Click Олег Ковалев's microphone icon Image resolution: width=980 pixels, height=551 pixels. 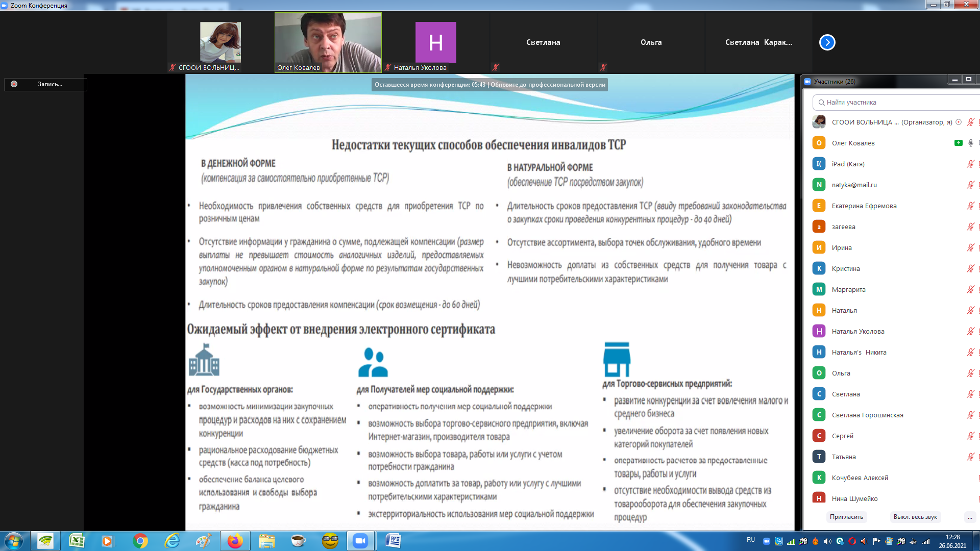point(970,143)
